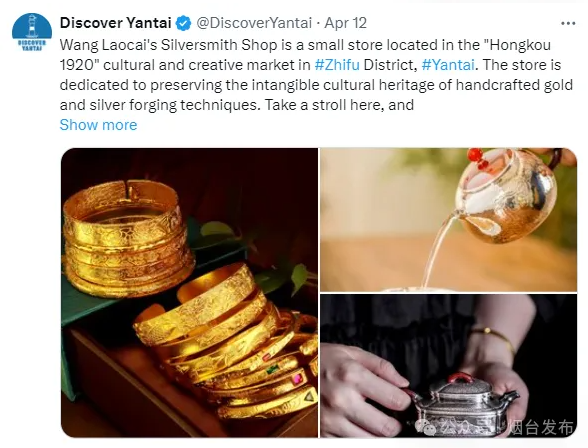The image size is (588, 448).
Task: Expand the tweet with Show more
Action: (x=98, y=125)
